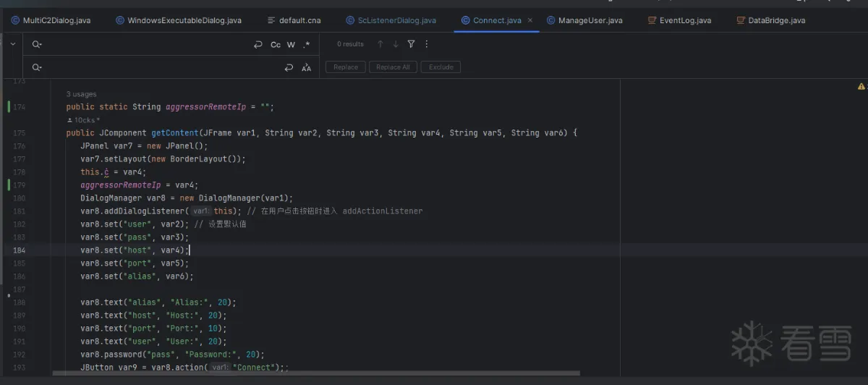This screenshot has width=868, height=385.
Task: Toggle Preserve Case (AA) option
Action: tap(306, 67)
